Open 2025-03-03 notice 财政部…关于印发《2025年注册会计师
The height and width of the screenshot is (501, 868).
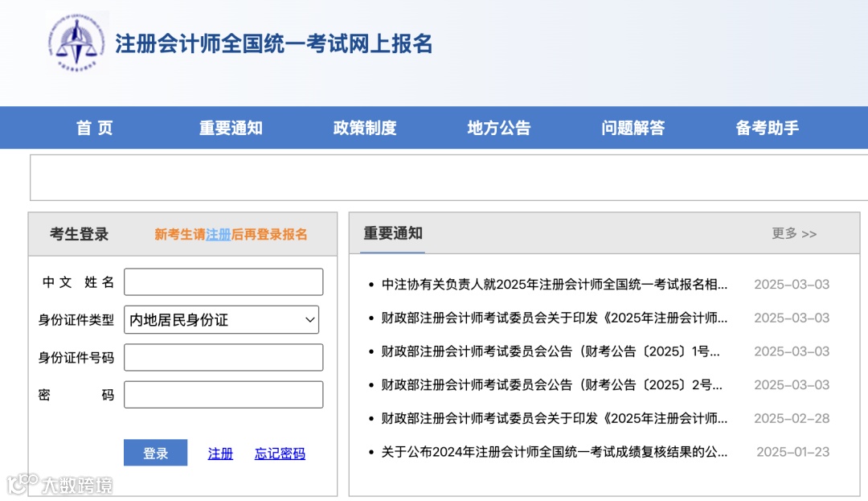tap(554, 318)
